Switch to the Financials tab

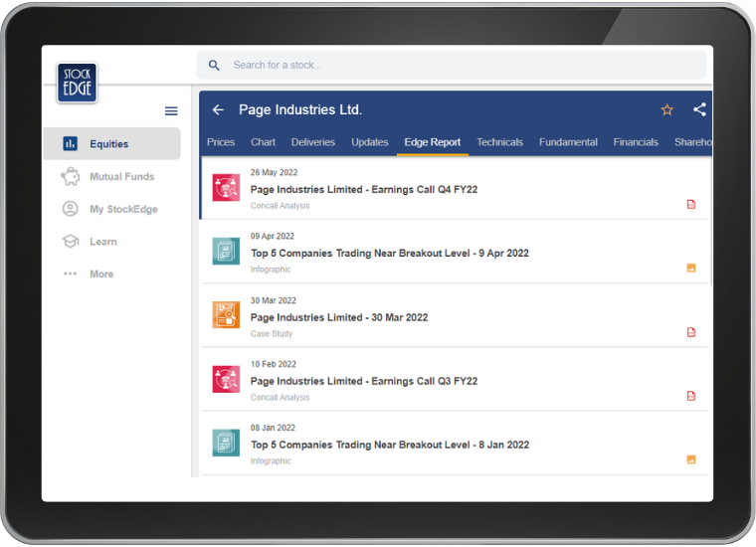click(636, 142)
